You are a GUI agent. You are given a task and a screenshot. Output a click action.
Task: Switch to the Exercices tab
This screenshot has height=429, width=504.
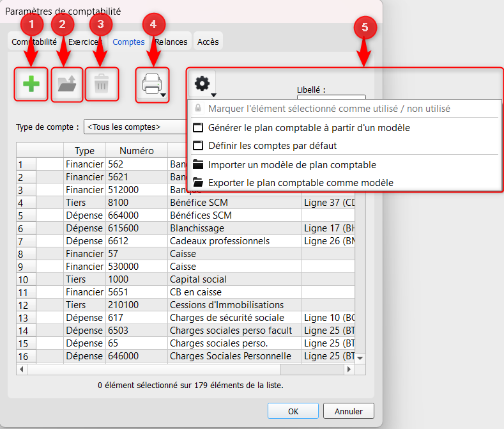[x=85, y=42]
